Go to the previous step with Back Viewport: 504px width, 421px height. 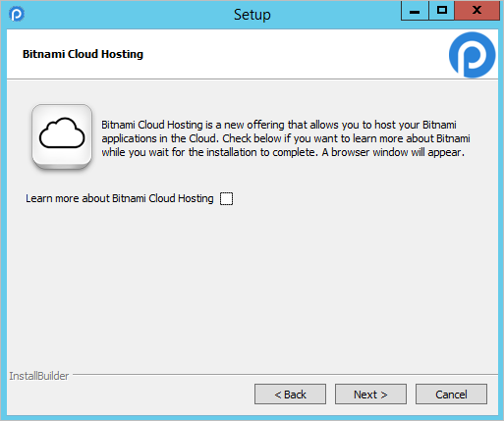click(290, 395)
